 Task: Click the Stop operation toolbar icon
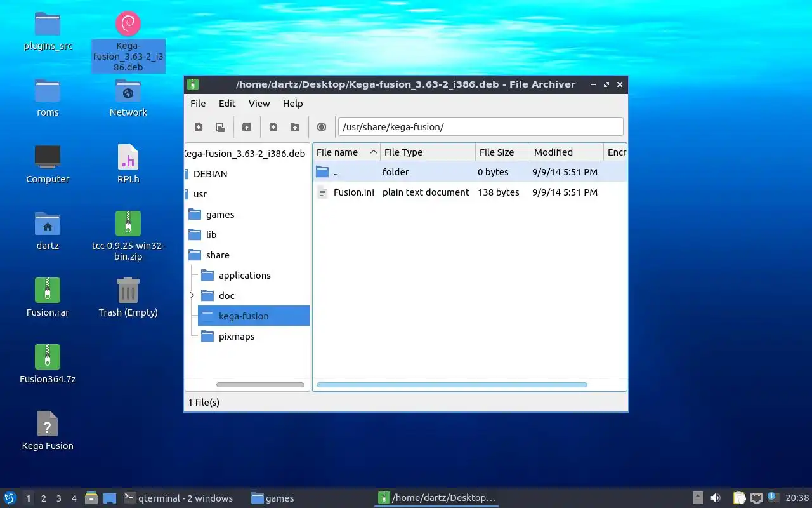[x=322, y=127]
